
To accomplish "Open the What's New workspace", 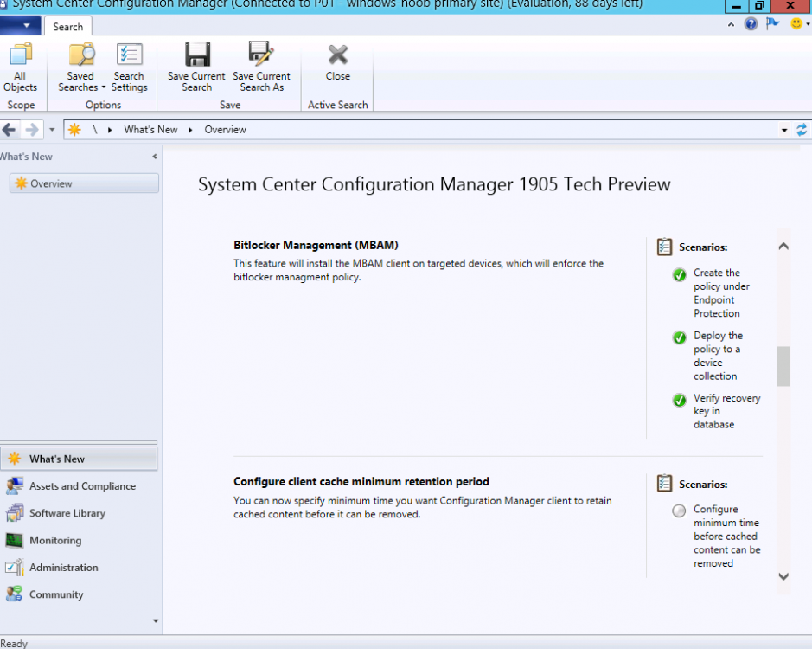I will (x=79, y=459).
